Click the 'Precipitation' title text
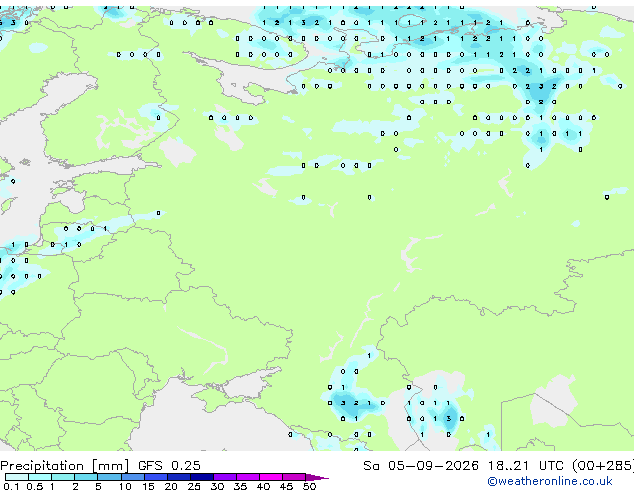The height and width of the screenshot is (490, 634). pos(42,466)
